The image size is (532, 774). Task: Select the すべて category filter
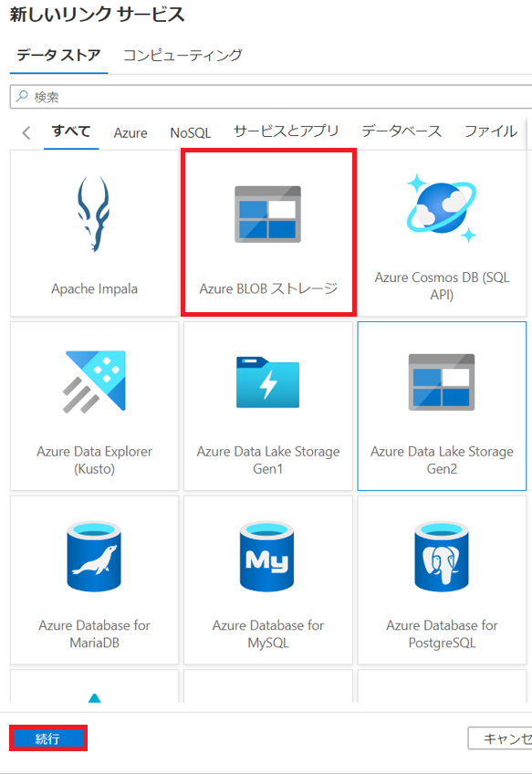(x=71, y=131)
